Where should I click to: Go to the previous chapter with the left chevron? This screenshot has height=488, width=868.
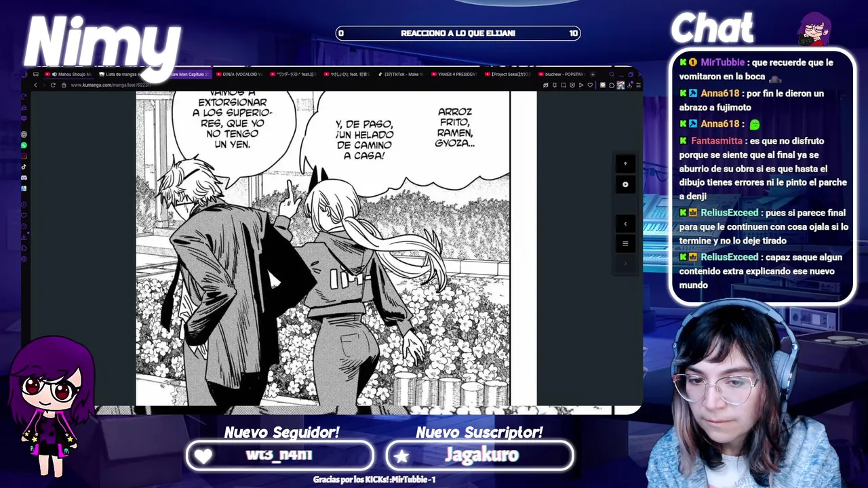(625, 224)
